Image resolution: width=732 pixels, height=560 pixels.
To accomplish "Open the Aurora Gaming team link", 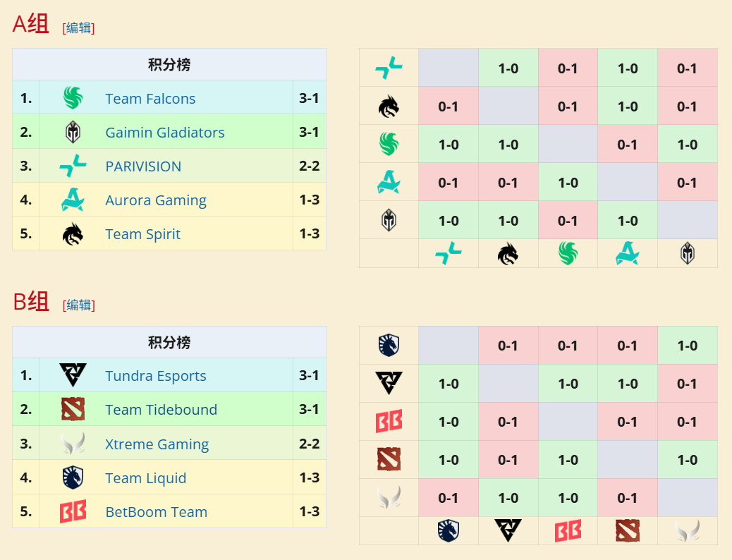I will point(156,200).
